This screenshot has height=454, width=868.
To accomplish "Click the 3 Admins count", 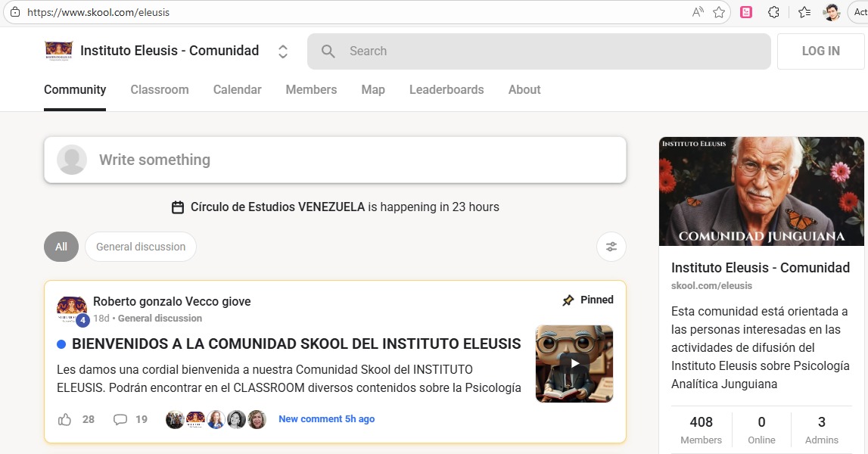I will tap(822, 430).
